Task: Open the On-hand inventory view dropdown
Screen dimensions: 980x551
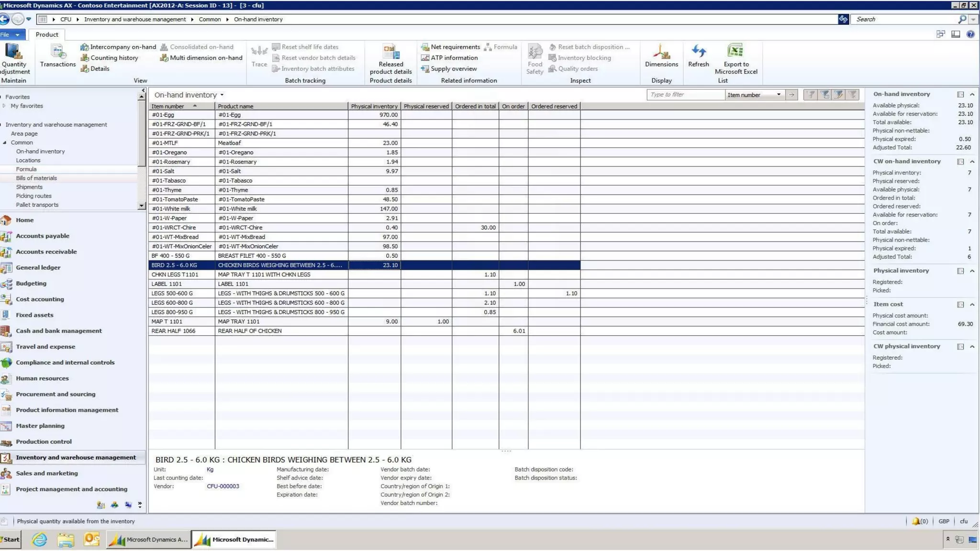Action: (x=222, y=95)
